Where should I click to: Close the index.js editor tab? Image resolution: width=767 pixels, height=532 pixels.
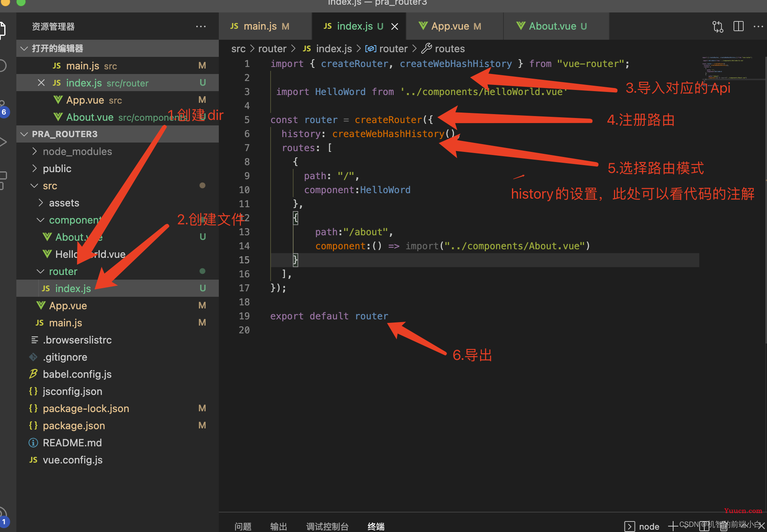[x=394, y=26]
